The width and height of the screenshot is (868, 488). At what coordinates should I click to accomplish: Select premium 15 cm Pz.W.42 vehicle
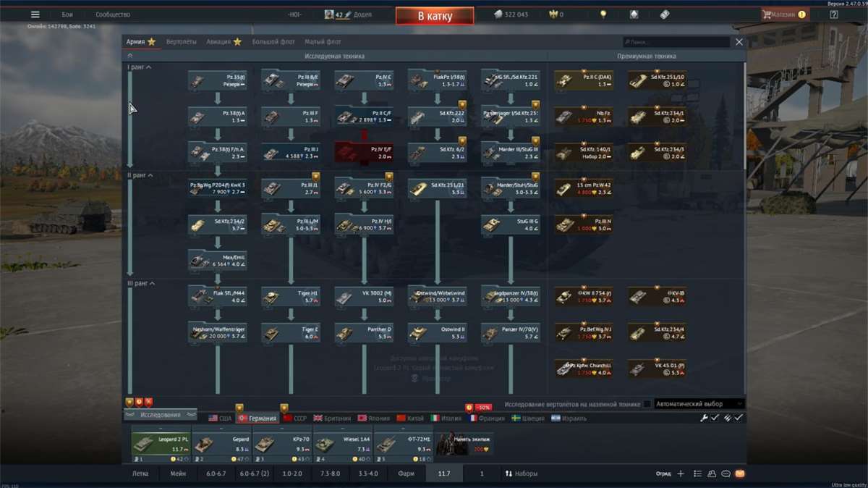584,188
